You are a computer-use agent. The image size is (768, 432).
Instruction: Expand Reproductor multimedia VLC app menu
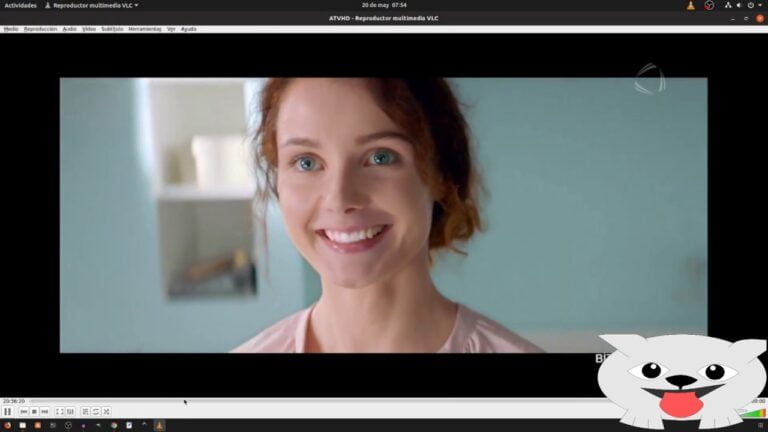[x=91, y=5]
